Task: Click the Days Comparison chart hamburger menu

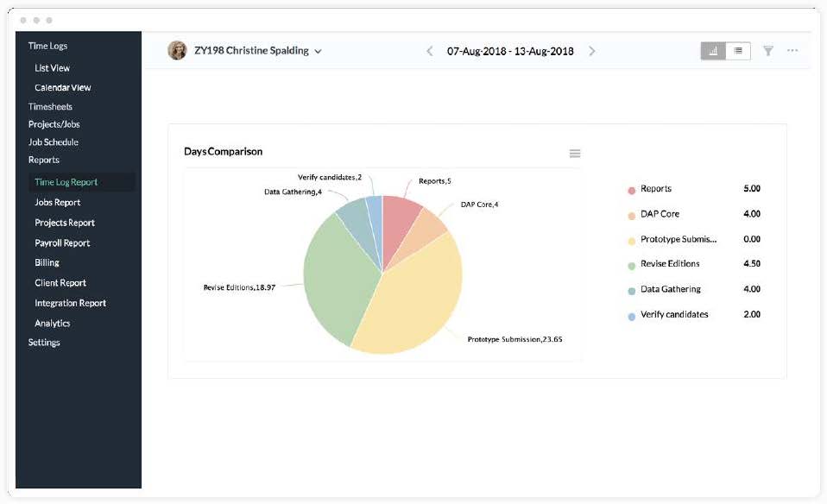Action: click(x=575, y=154)
